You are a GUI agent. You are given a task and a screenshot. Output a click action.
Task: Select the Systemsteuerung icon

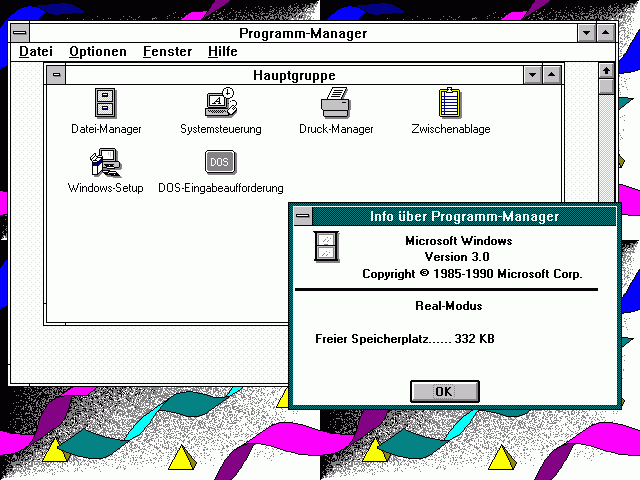click(221, 102)
